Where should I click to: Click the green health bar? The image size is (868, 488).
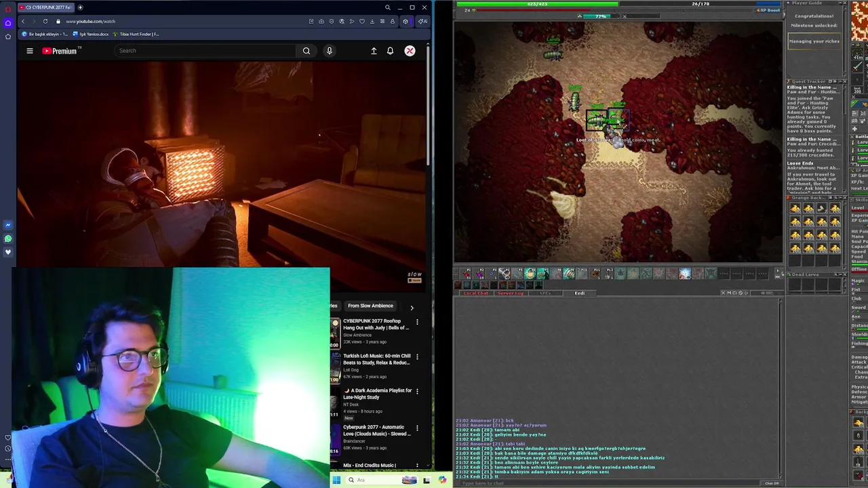[537, 4]
